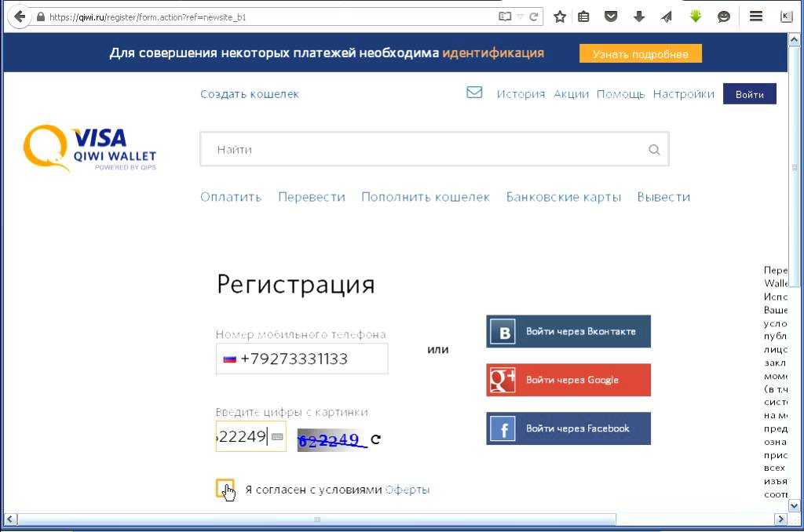
Task: Click the Узнать подробнее orange button
Action: tap(641, 54)
